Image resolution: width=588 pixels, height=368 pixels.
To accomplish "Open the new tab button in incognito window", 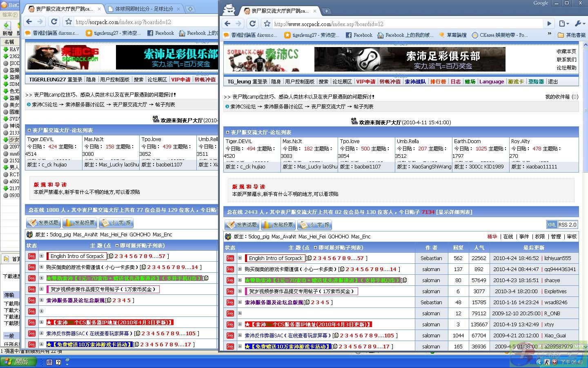I will [x=327, y=11].
